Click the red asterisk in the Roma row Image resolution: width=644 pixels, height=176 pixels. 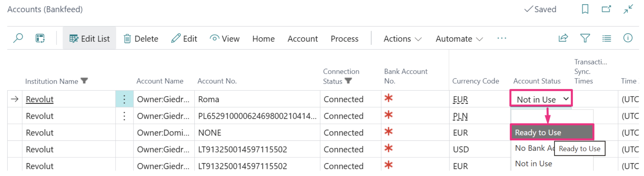click(388, 98)
